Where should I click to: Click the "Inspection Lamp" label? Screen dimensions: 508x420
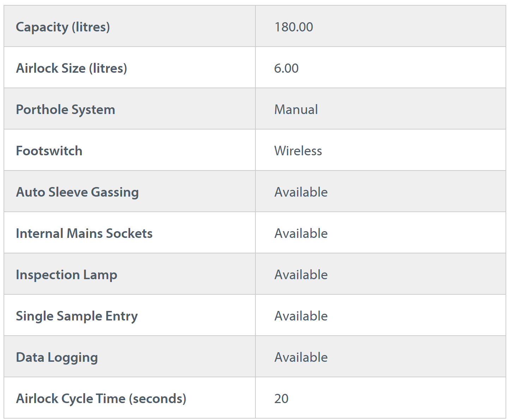pos(67,275)
